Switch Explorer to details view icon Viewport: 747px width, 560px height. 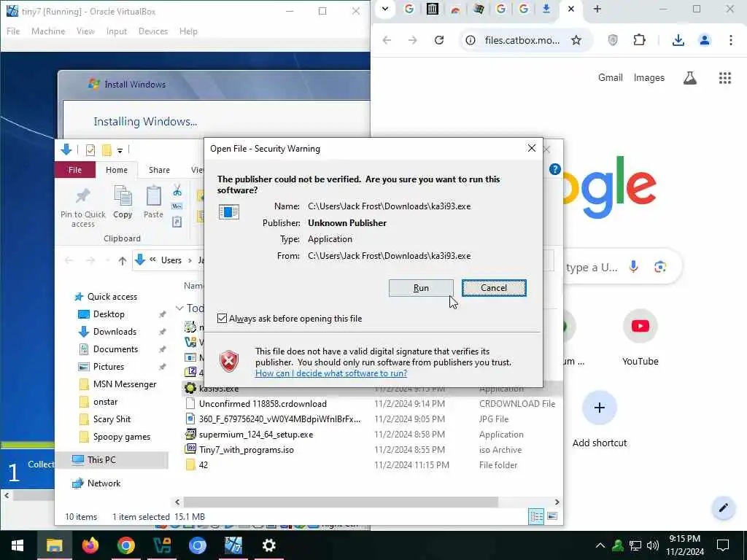536,516
